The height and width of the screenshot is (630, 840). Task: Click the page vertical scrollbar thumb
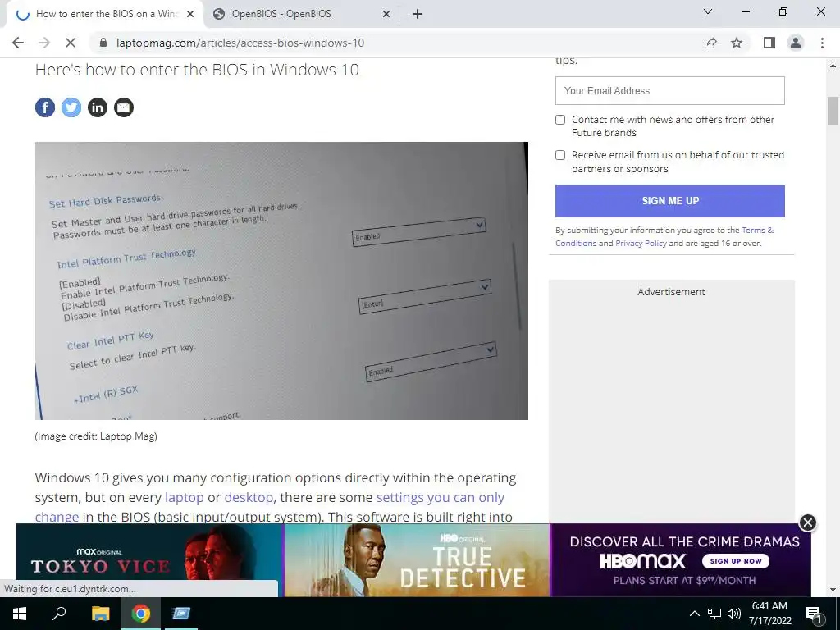click(x=833, y=111)
